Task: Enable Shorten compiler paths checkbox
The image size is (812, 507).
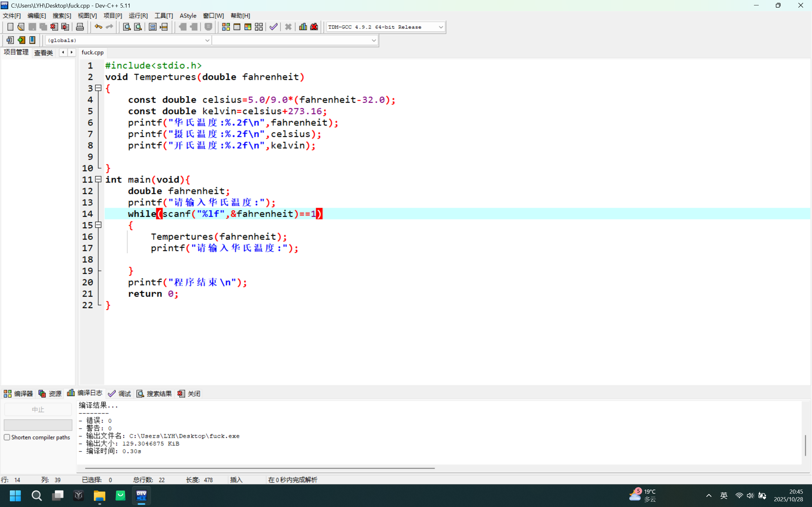Action: tap(7, 437)
